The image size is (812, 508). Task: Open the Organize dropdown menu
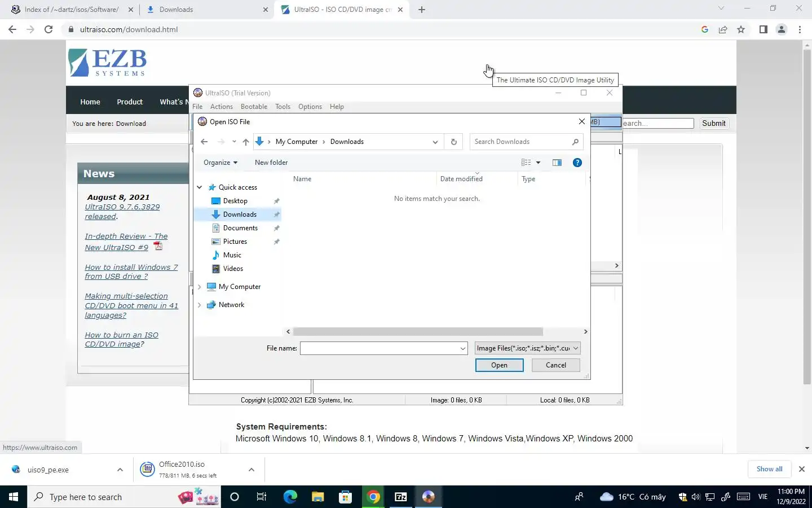(x=220, y=163)
